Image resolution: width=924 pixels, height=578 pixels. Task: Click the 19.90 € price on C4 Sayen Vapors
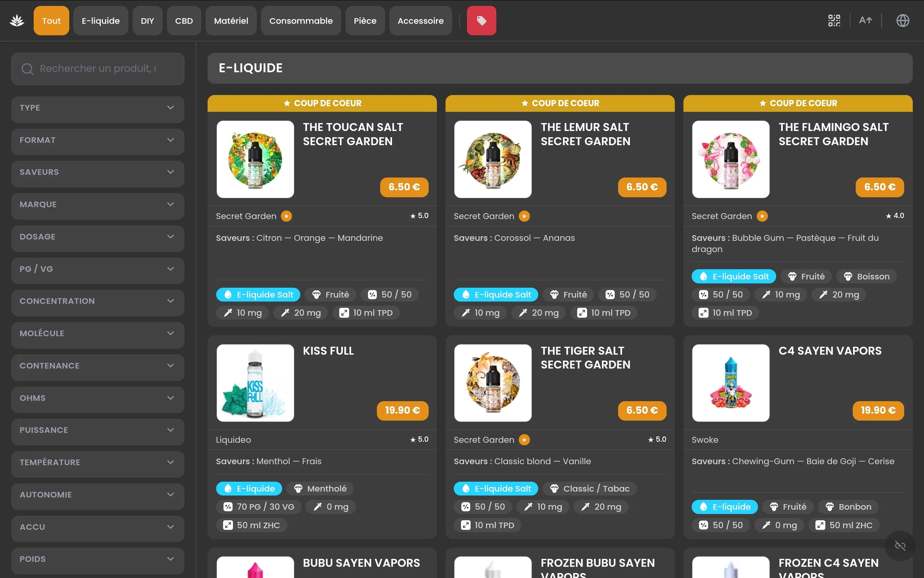pos(878,410)
